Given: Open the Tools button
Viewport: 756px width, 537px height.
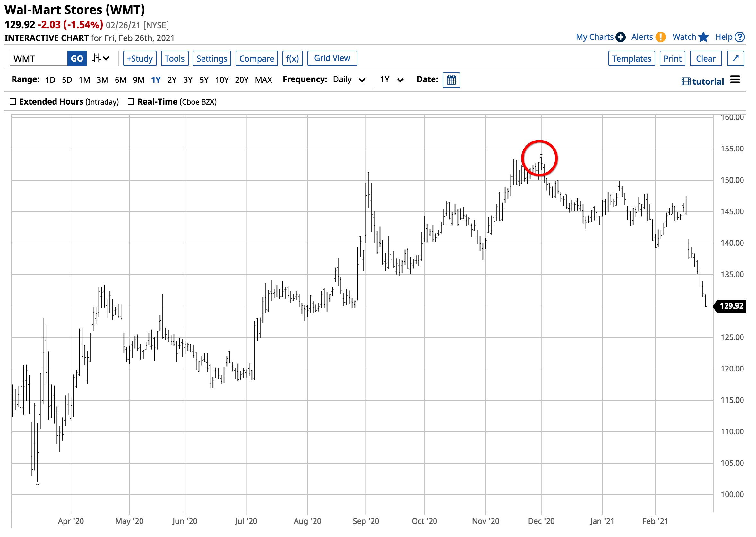Looking at the screenshot, I should 175,58.
